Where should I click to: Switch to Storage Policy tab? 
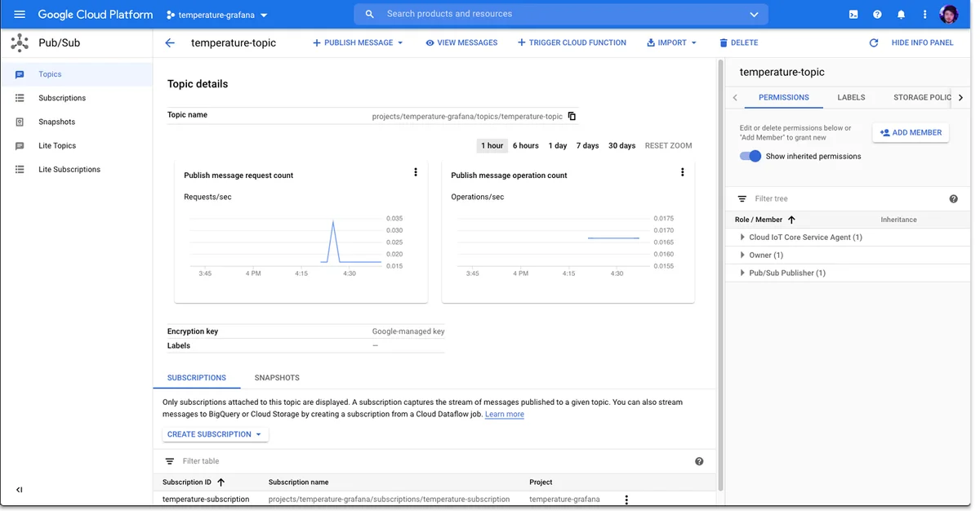[x=923, y=97]
